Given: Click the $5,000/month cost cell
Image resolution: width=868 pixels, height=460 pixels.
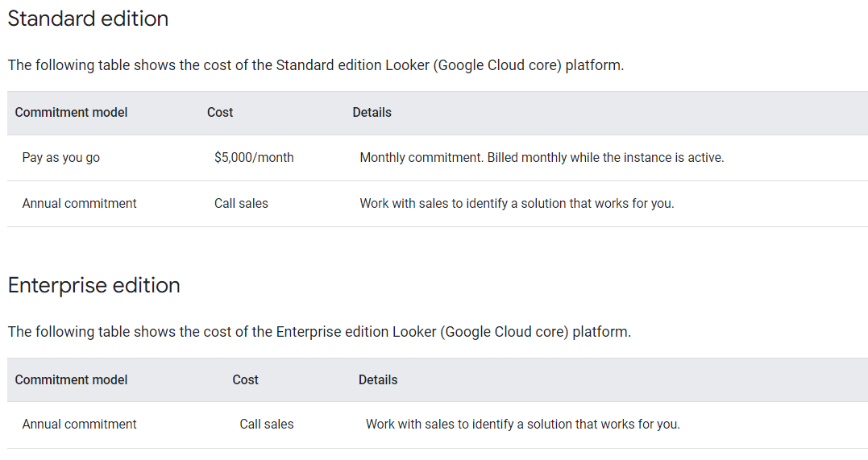Looking at the screenshot, I should coord(254,158).
